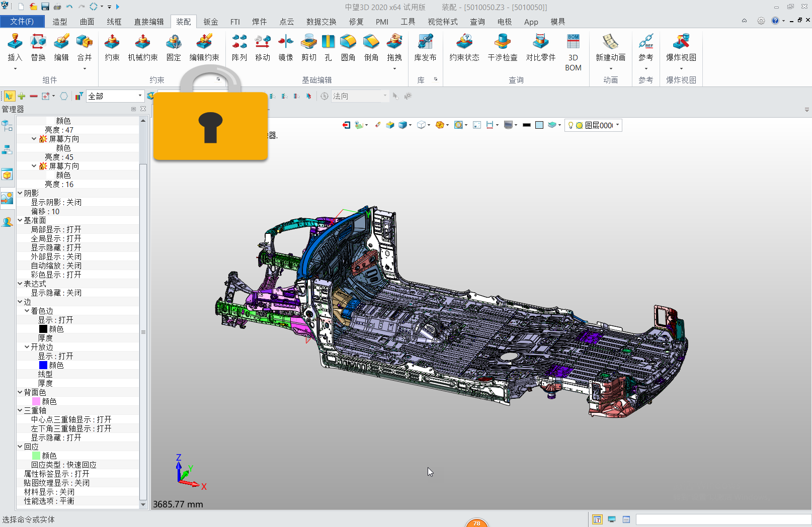Click the save disk icon in title bar
The height and width of the screenshot is (527, 812).
coord(45,7)
